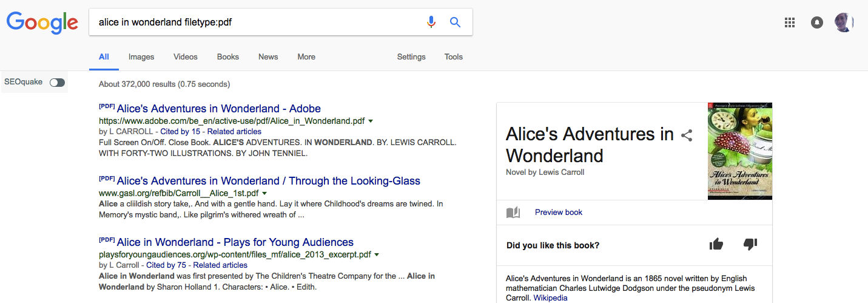
Task: Expand the gasl.org result URL dropdown arrow
Action: 264,193
